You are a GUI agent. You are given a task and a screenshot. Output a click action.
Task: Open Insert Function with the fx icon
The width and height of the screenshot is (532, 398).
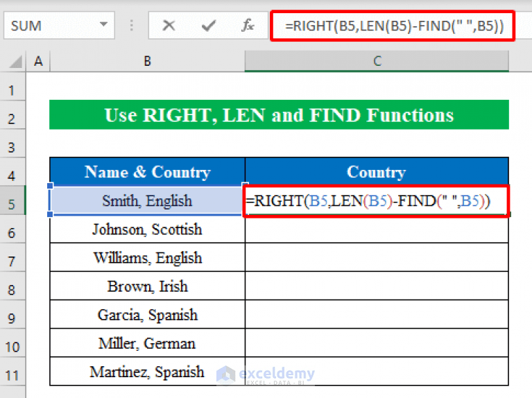click(x=248, y=26)
